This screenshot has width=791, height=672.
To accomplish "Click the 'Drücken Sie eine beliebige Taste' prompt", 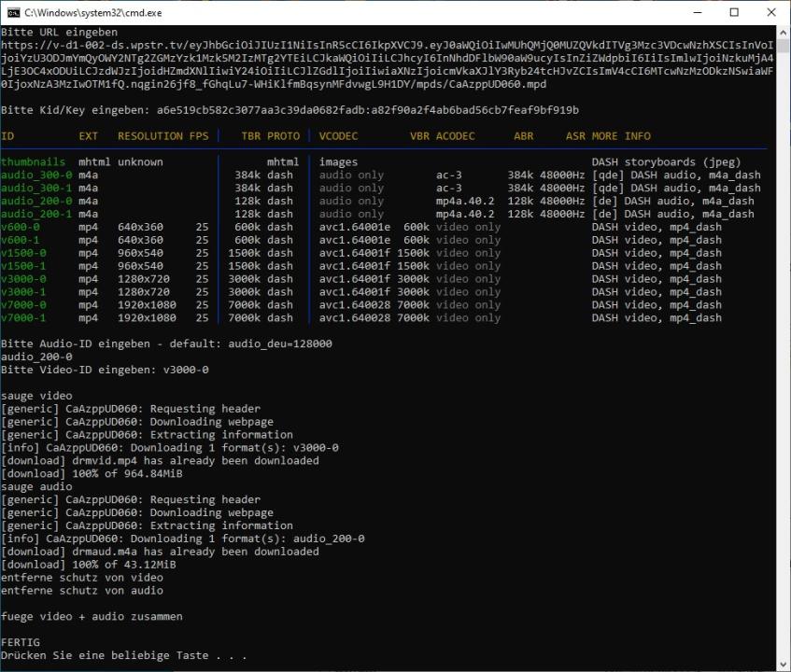I will tap(124, 655).
